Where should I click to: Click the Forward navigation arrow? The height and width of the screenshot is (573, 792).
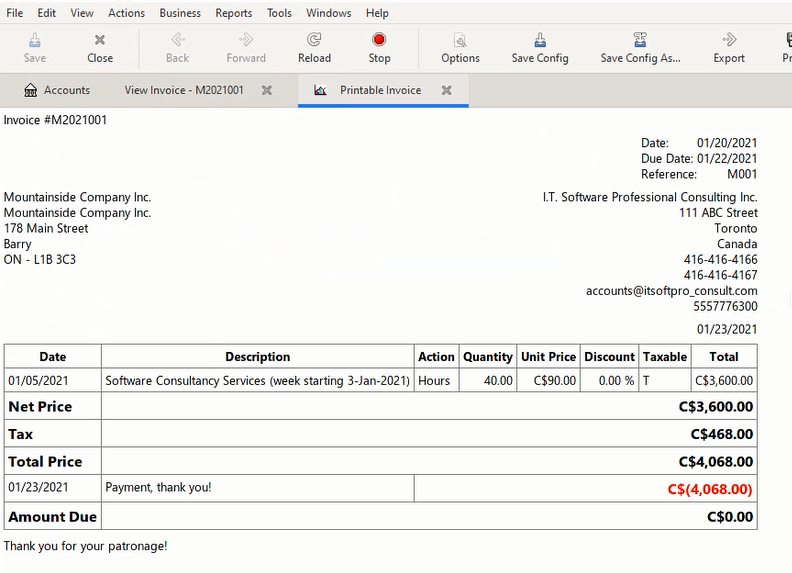(x=246, y=41)
